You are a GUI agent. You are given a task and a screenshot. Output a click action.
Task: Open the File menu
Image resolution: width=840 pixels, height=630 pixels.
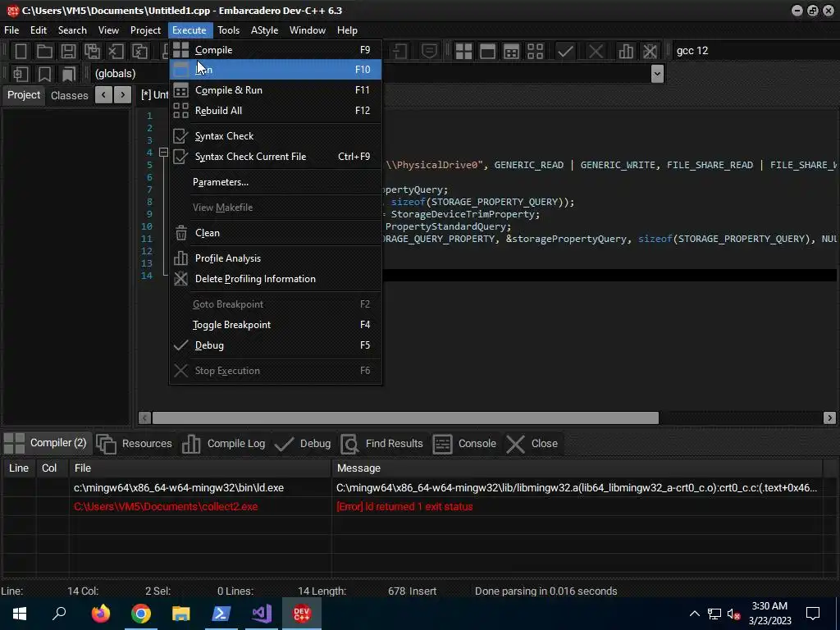click(x=11, y=30)
